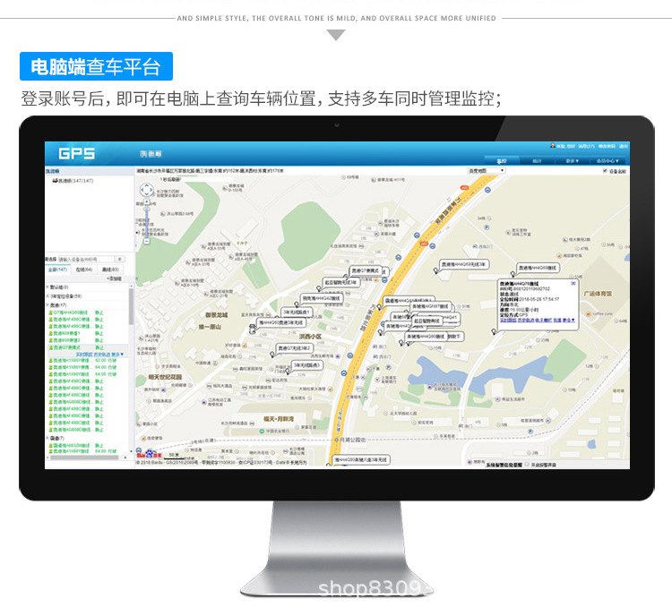The height and width of the screenshot is (616, 672).
Task: Click the vehicle icon on the map
Action: tap(253, 329)
